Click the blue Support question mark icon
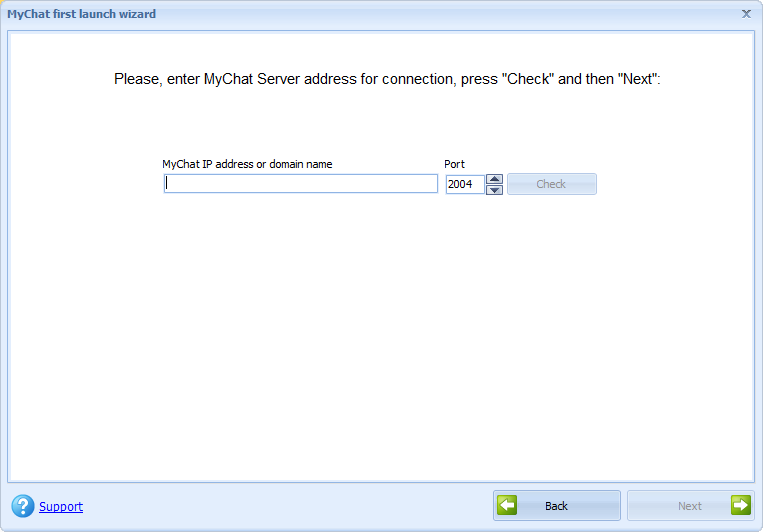Image resolution: width=763 pixels, height=532 pixels. [x=22, y=506]
